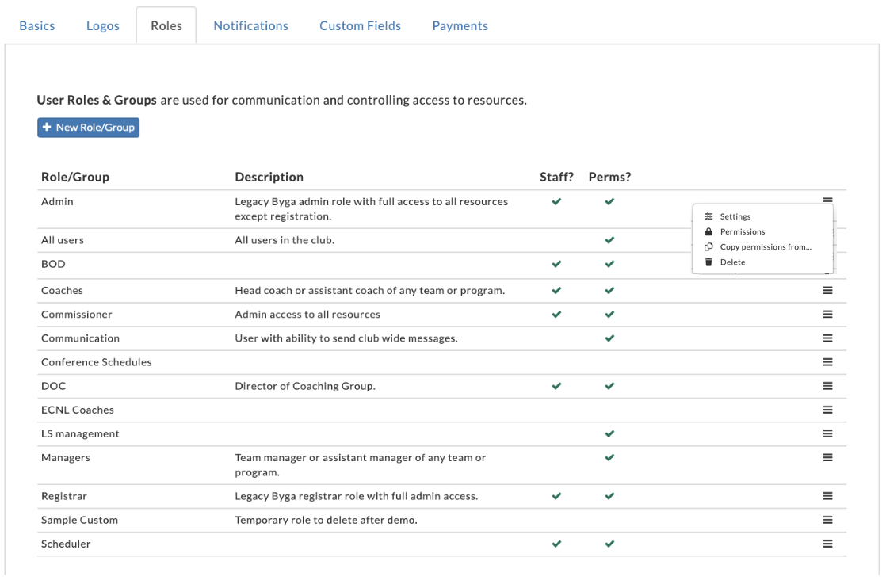Select the DOC role name
The width and height of the screenshot is (886, 588).
point(53,386)
